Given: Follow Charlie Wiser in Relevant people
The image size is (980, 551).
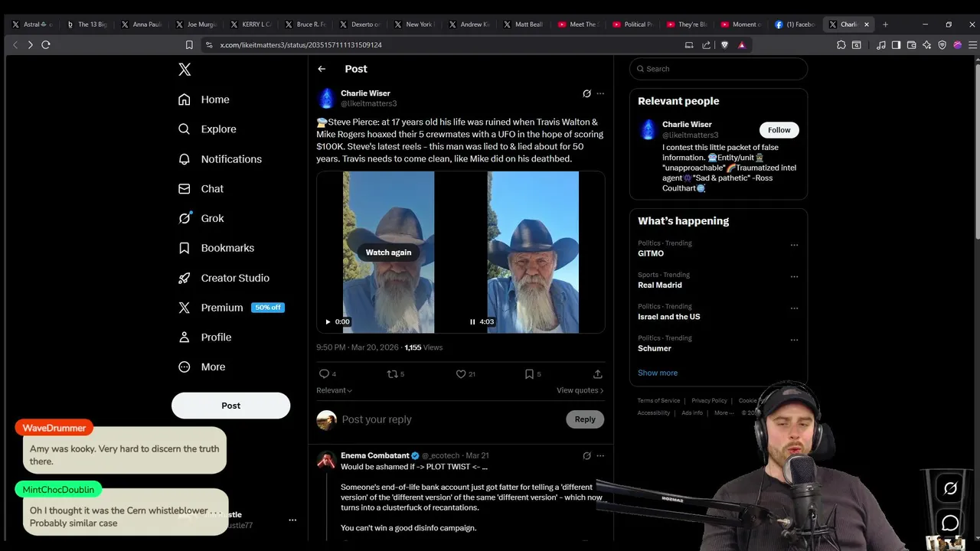Looking at the screenshot, I should click(779, 130).
